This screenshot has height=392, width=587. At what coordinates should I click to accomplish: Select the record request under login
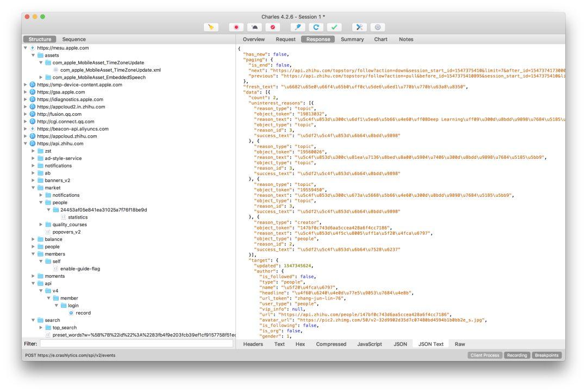click(x=83, y=313)
